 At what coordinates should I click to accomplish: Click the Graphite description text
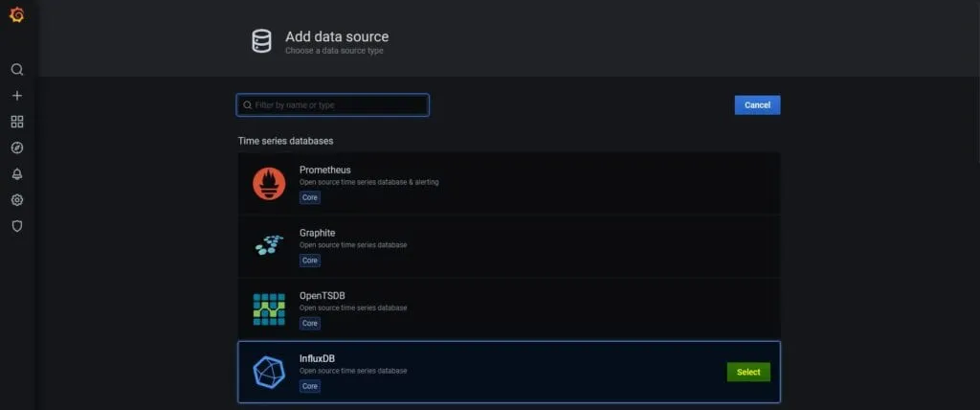click(x=353, y=244)
